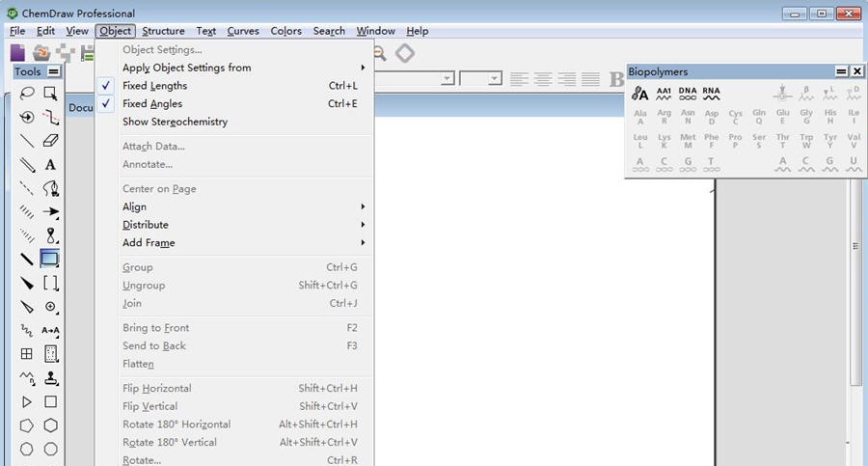Pick the Brackets tool
868x466 pixels.
[51, 284]
